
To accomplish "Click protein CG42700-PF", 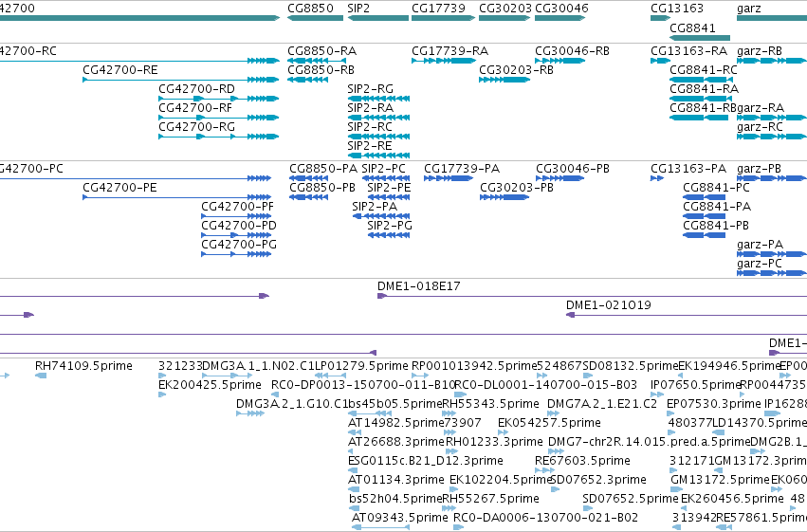I will [236, 216].
